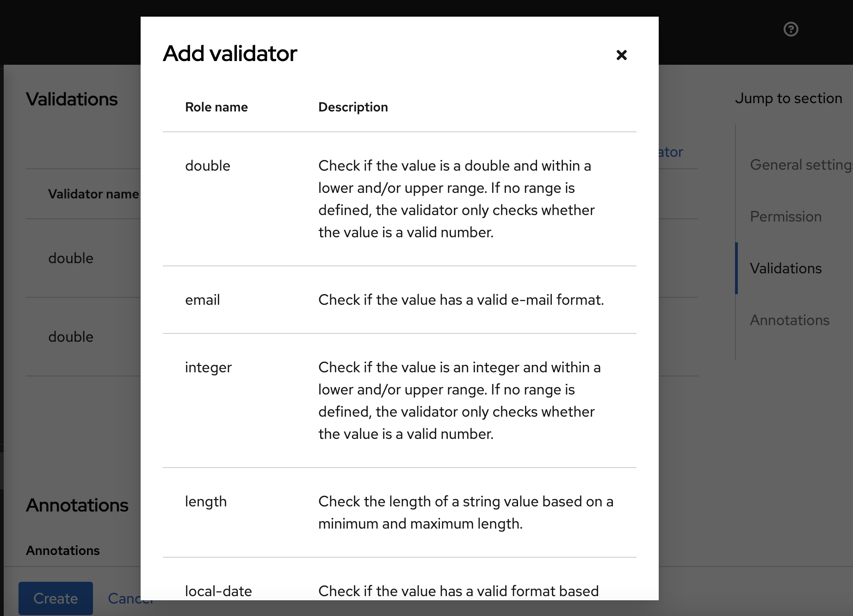Click the Create button
Viewport: 853px width, 616px height.
pyautogui.click(x=56, y=598)
